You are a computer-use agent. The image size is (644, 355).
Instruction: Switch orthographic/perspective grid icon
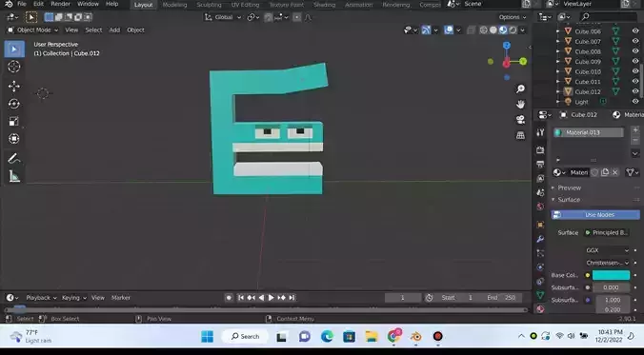pos(520,135)
